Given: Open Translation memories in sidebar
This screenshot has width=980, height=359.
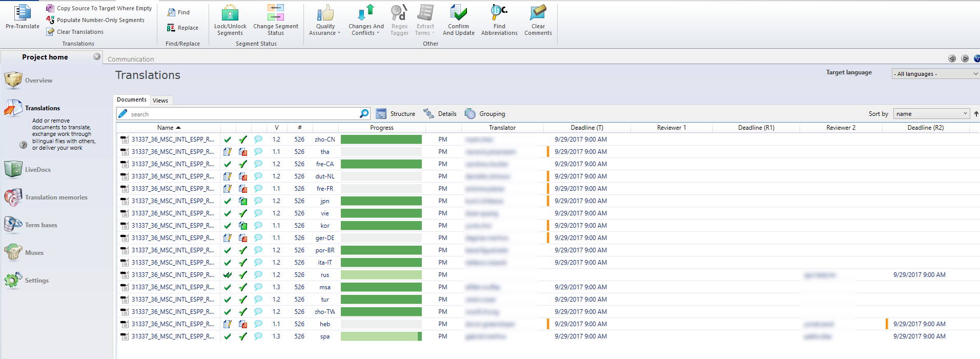Looking at the screenshot, I should (56, 197).
